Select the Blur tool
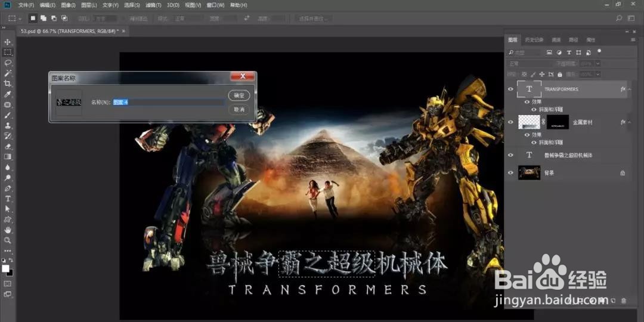The image size is (644, 322). (7, 167)
